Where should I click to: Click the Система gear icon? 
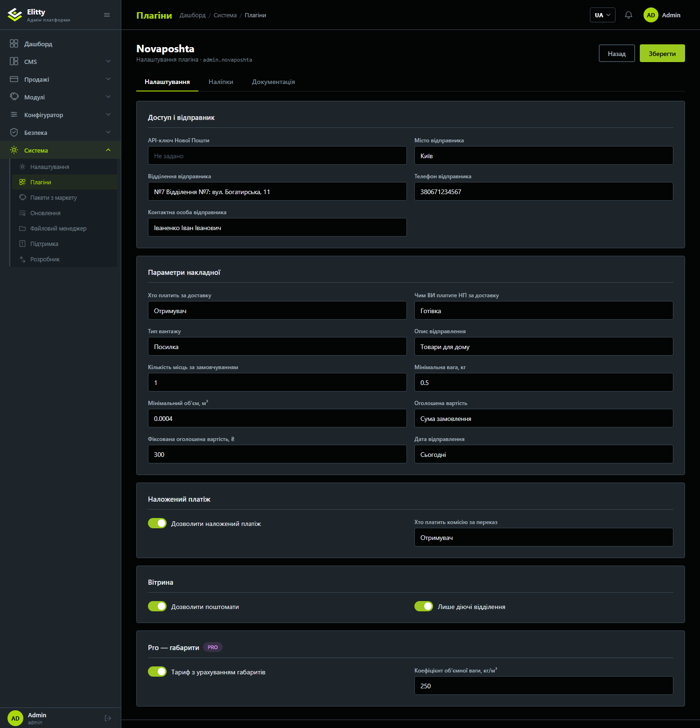14,150
